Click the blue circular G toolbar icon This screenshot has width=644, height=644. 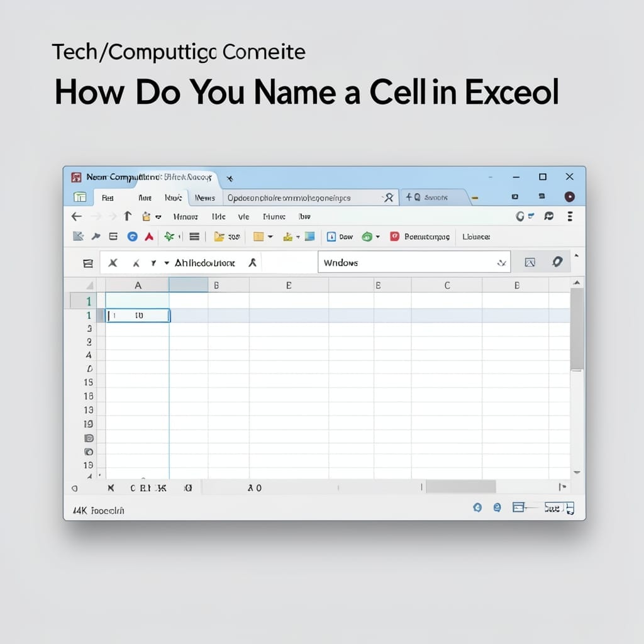coord(132,236)
